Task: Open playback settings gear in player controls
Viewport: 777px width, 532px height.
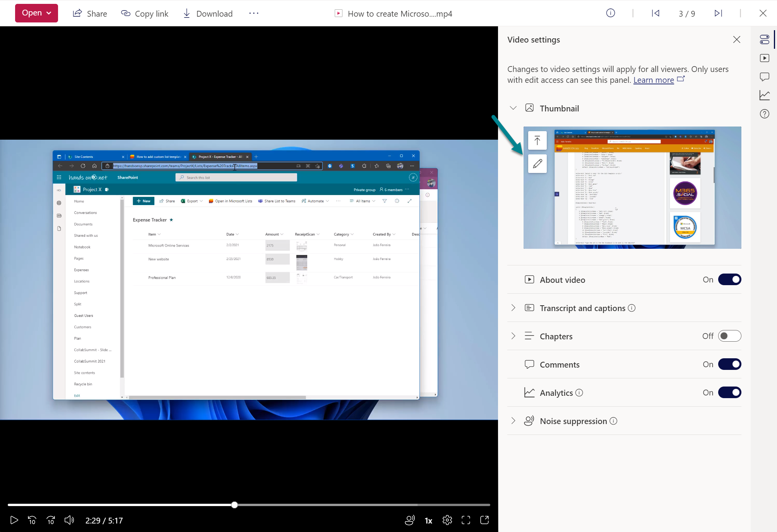Action: click(447, 520)
